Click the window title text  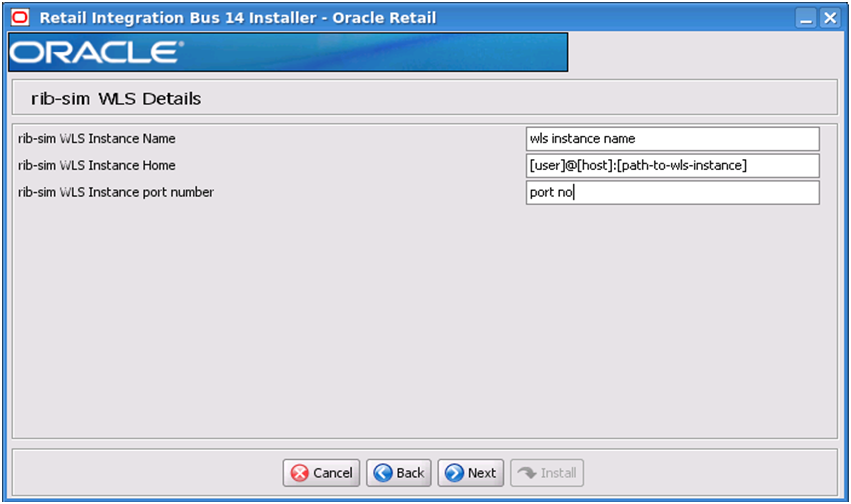coord(238,18)
